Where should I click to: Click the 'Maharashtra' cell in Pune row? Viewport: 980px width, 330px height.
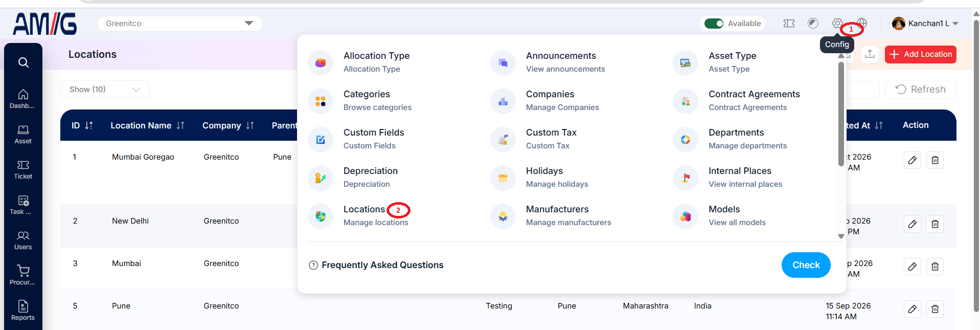click(645, 306)
